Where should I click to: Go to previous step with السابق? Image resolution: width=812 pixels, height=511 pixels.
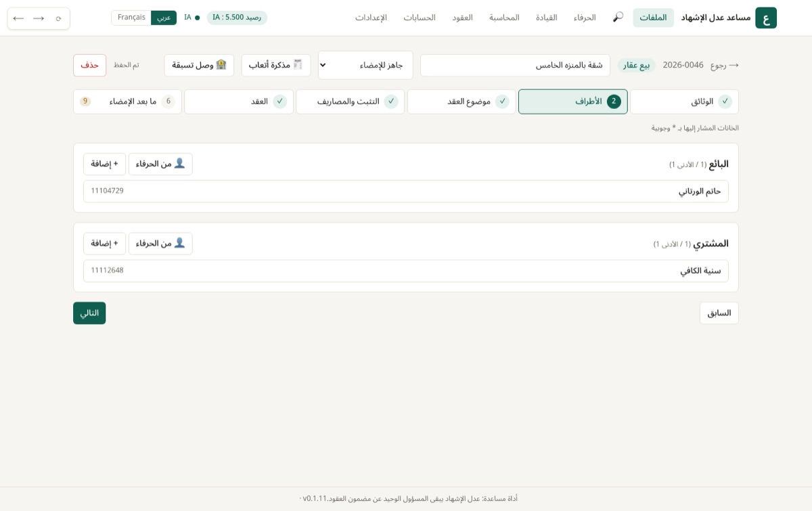point(719,313)
